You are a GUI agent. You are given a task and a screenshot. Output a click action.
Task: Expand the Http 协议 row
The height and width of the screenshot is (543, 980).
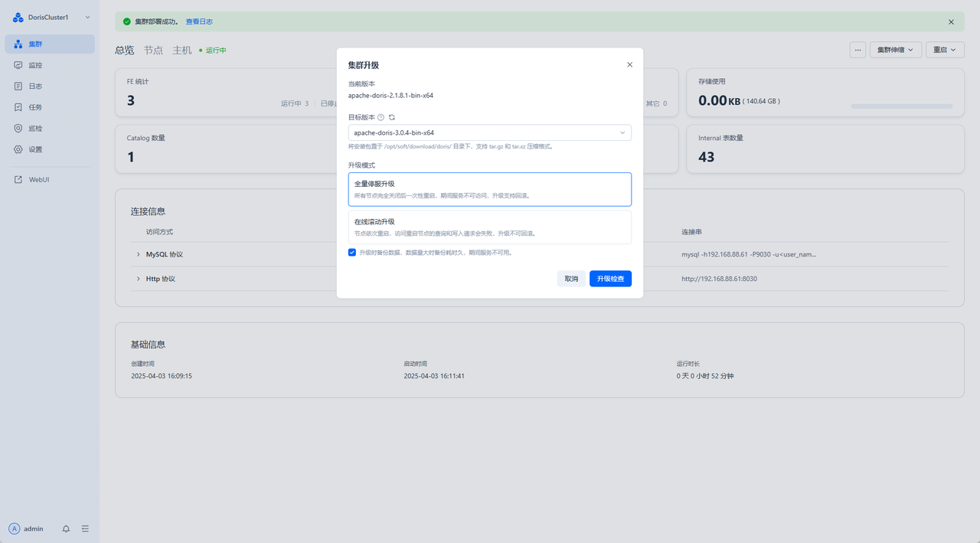(139, 279)
